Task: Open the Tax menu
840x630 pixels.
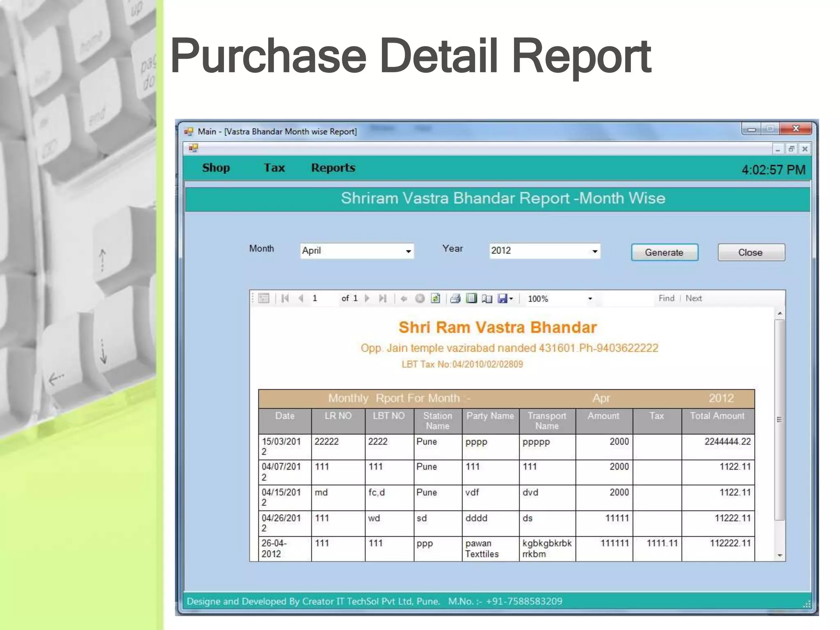Action: coord(274,168)
